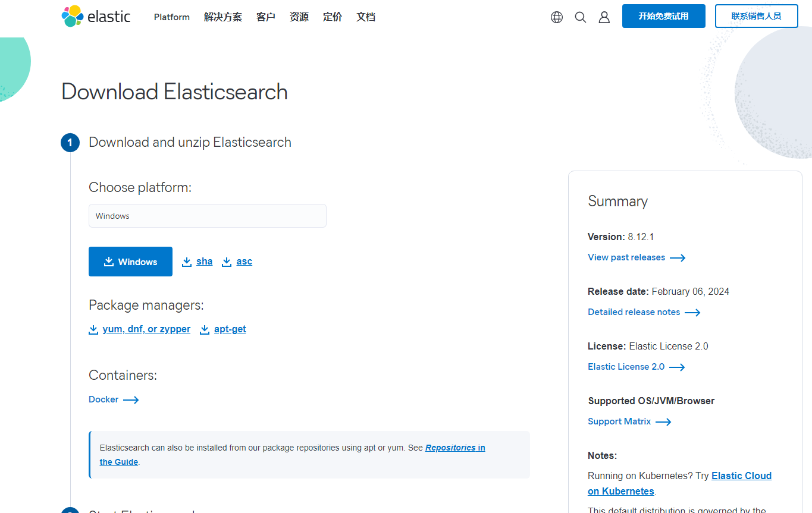Click the Containers: label
Viewport: 812px width, 513px height.
pyautogui.click(x=123, y=375)
